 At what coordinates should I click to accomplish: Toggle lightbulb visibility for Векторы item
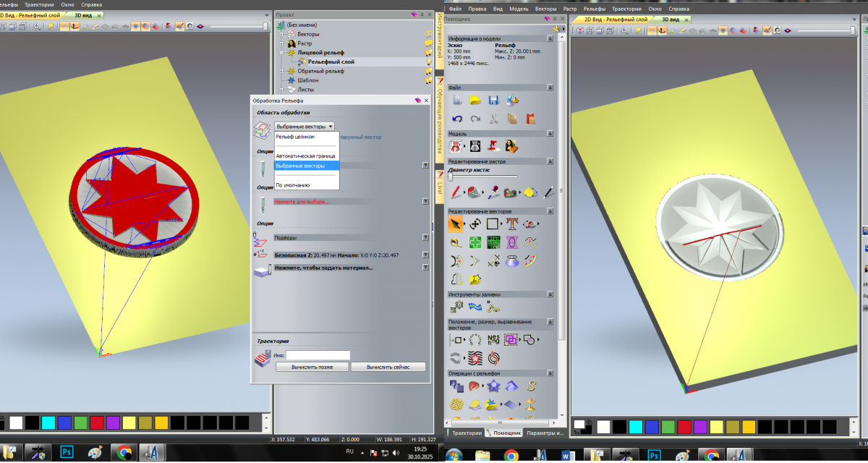pyautogui.click(x=429, y=34)
